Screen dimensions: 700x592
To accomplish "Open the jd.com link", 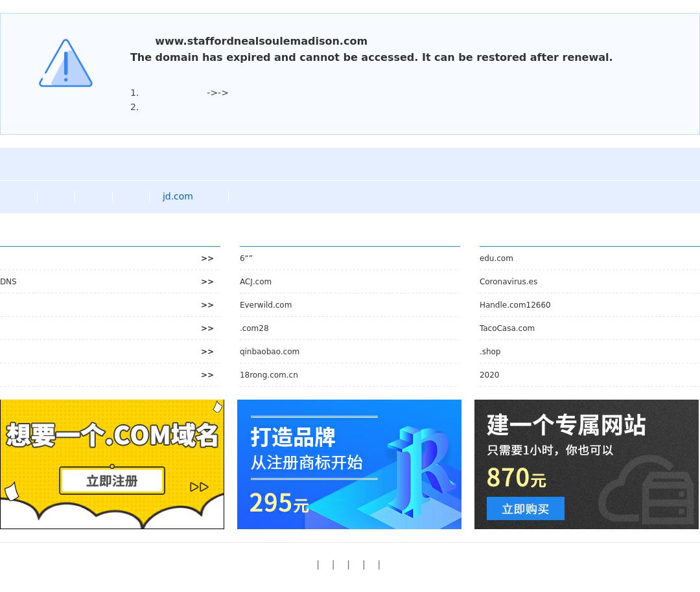I will (x=178, y=196).
